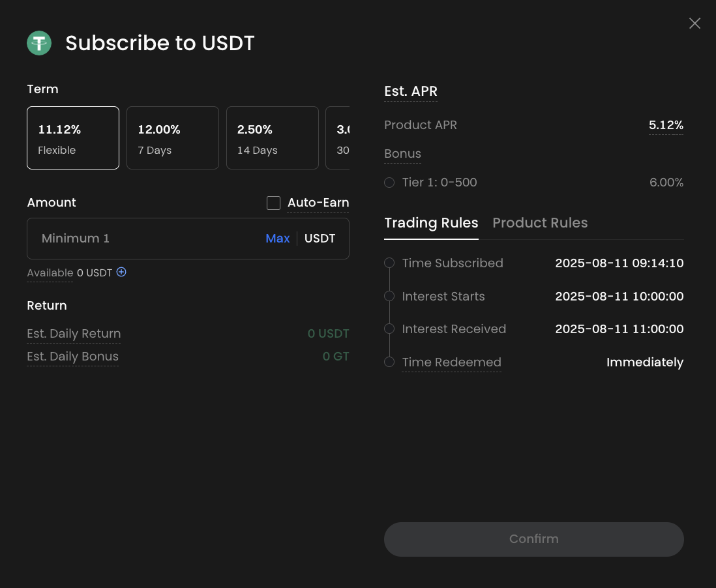Click the Available label
Screen dimensions: 716x588
tap(50, 273)
